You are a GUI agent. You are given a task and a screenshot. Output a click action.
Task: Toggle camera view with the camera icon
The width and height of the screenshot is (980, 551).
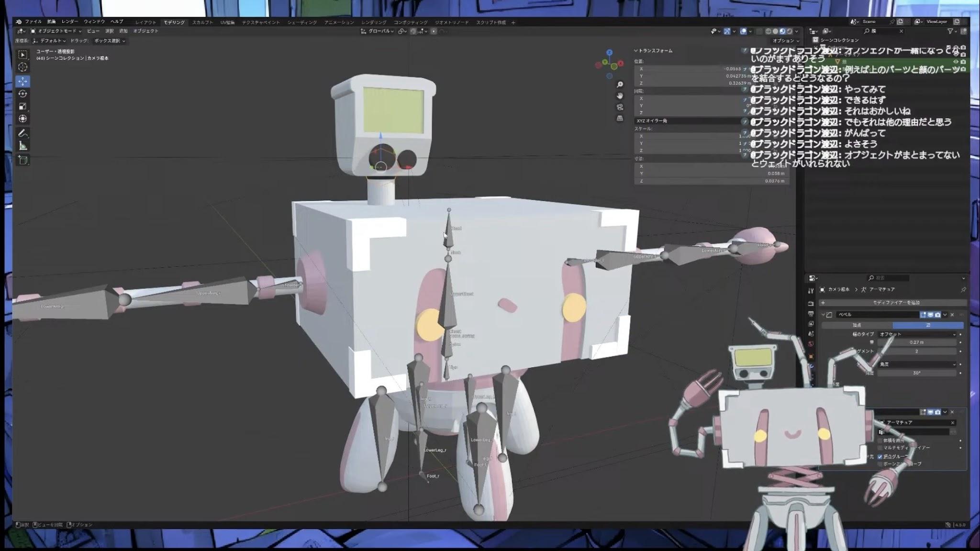[x=620, y=107]
